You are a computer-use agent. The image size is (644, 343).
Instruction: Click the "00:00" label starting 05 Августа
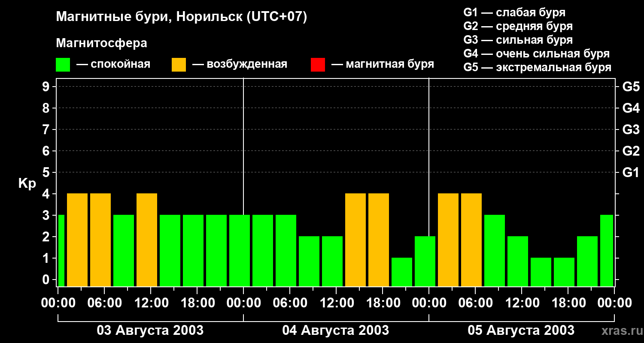click(429, 303)
